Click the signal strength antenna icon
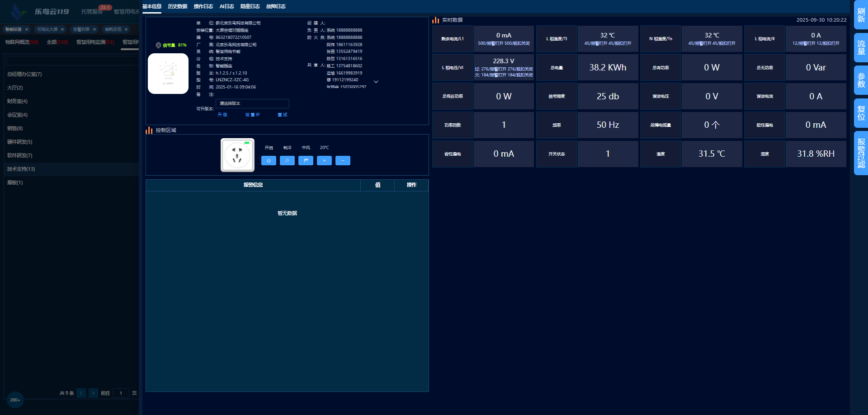The width and height of the screenshot is (868, 415). (159, 45)
